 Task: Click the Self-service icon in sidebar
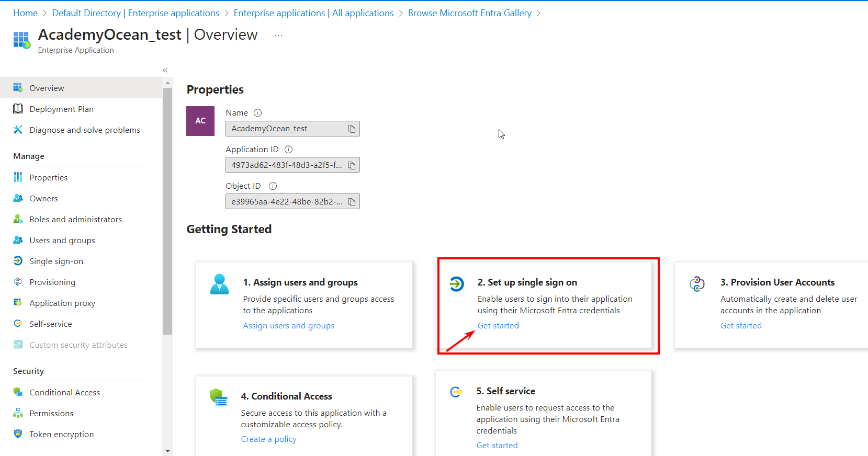(18, 323)
